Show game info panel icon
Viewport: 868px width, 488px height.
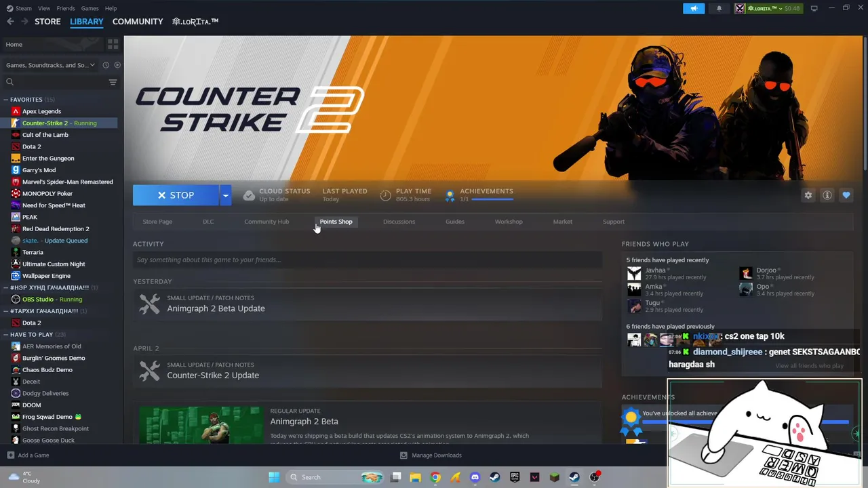pyautogui.click(x=827, y=195)
